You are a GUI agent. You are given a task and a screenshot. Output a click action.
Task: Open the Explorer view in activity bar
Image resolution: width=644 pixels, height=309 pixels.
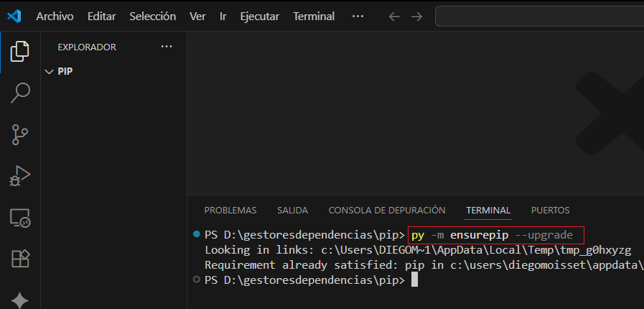click(x=20, y=50)
